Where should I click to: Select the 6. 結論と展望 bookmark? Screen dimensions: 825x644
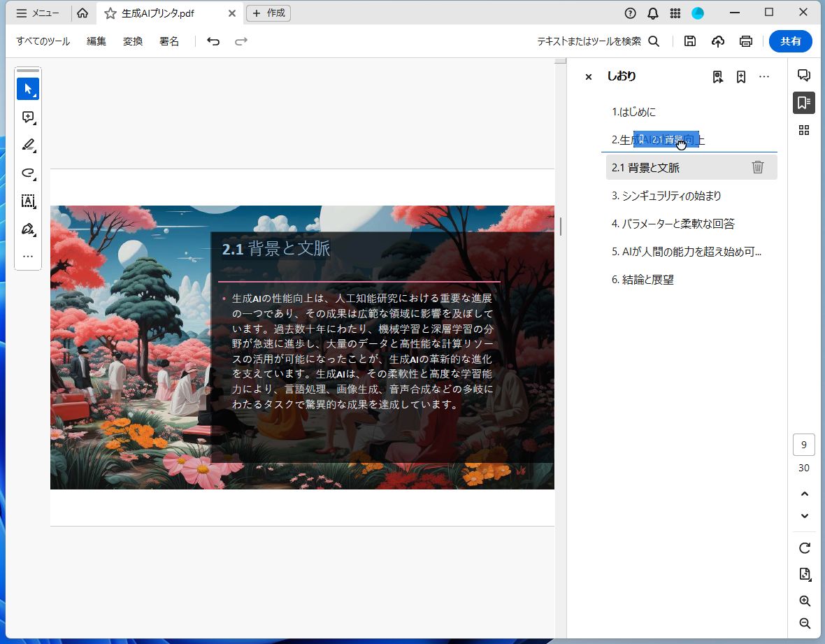691,280
